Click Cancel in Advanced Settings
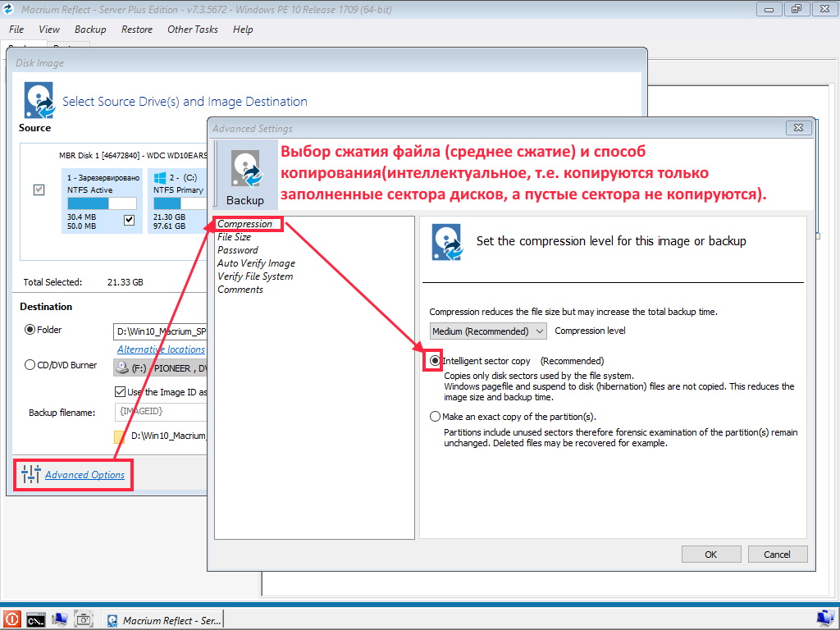The image size is (840, 630). tap(777, 555)
